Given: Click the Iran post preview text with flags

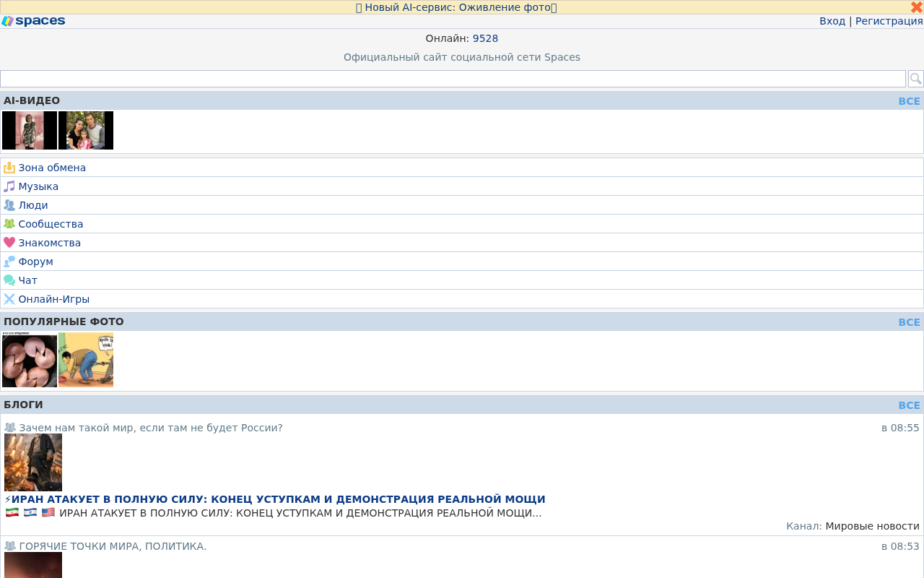Looking at the screenshot, I should click(273, 513).
